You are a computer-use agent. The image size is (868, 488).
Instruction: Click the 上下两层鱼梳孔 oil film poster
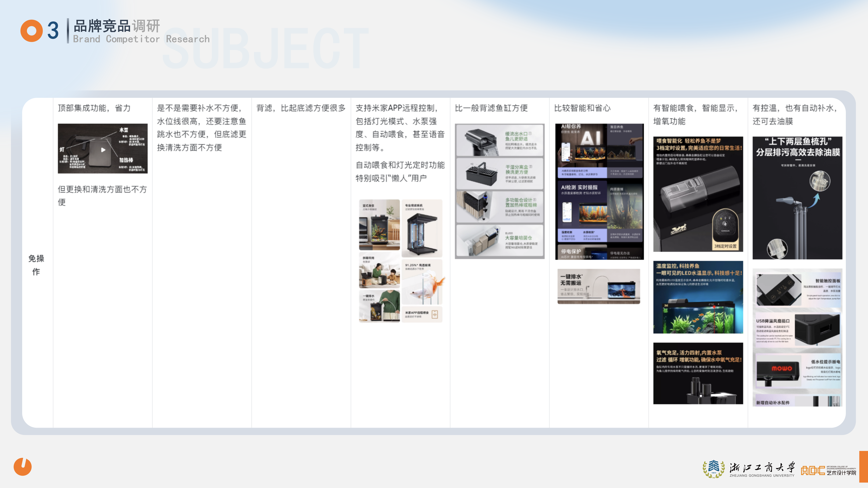point(797,198)
